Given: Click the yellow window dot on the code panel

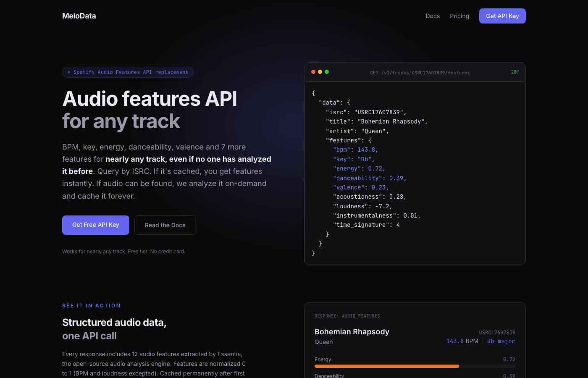Looking at the screenshot, I should (320, 72).
